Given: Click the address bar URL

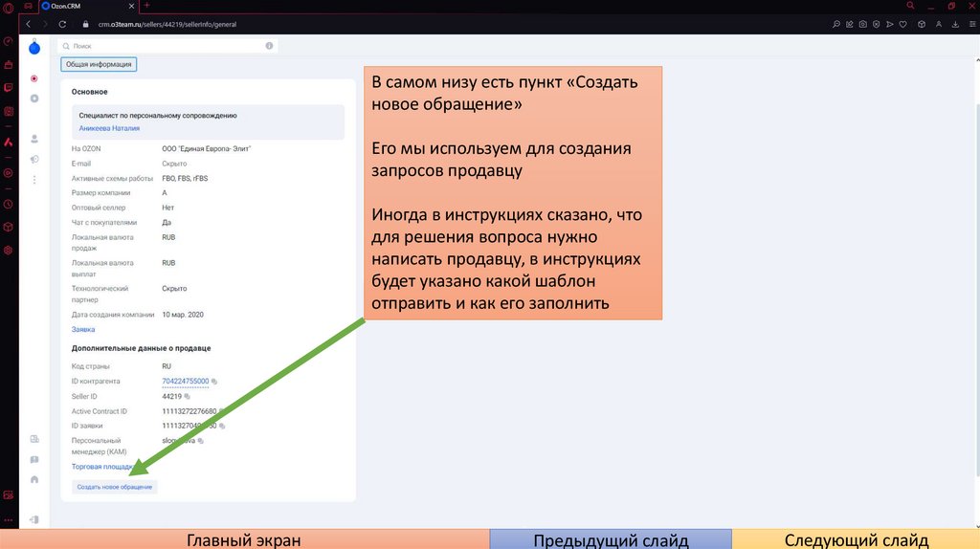Looking at the screenshot, I should 167,24.
